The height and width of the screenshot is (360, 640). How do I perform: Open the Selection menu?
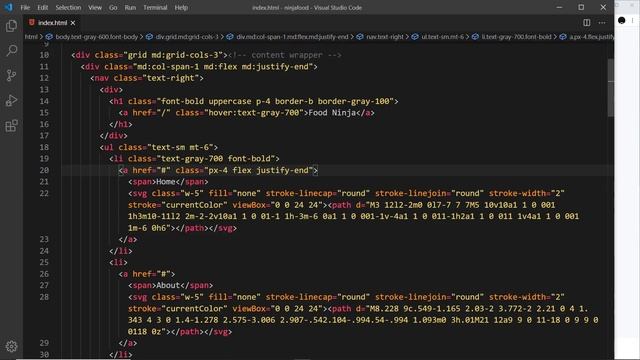68,7
